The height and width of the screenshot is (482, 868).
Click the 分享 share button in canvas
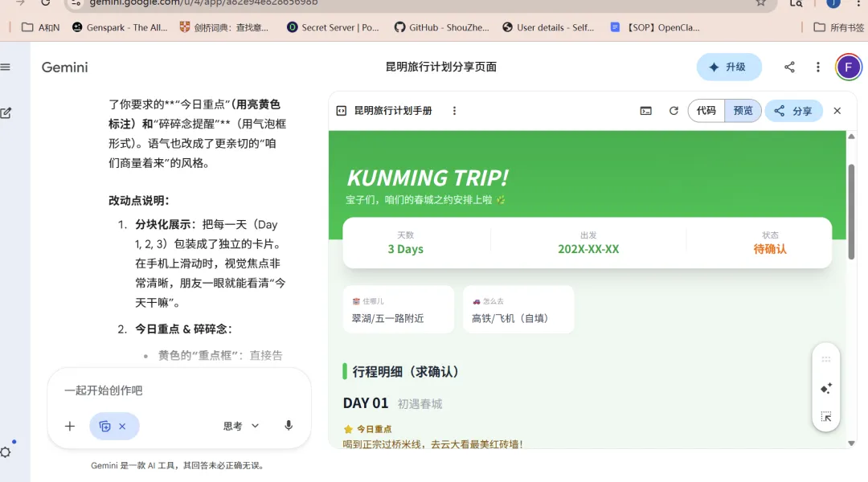[793, 111]
